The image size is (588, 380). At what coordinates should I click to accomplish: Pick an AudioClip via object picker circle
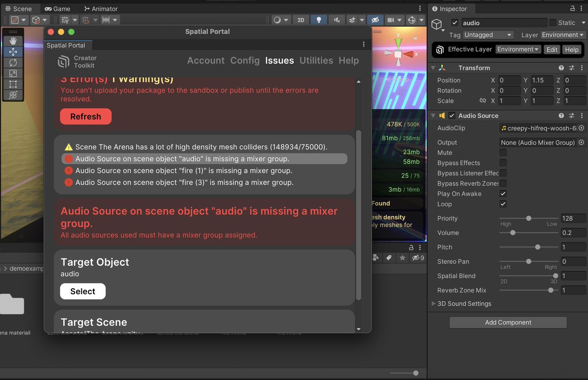(x=582, y=128)
